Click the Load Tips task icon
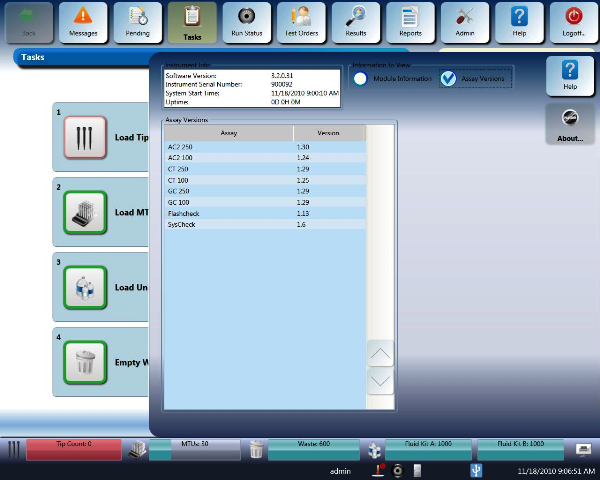 click(85, 137)
